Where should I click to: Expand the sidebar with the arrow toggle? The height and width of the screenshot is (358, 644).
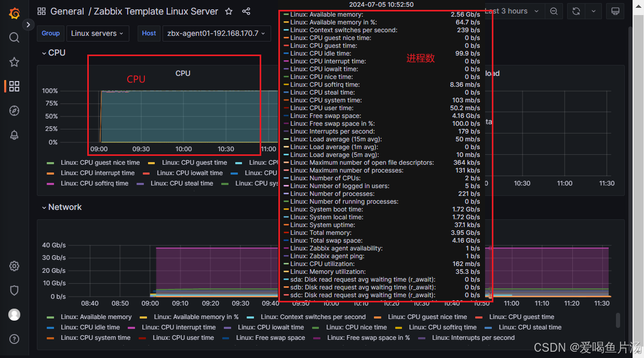pos(28,24)
